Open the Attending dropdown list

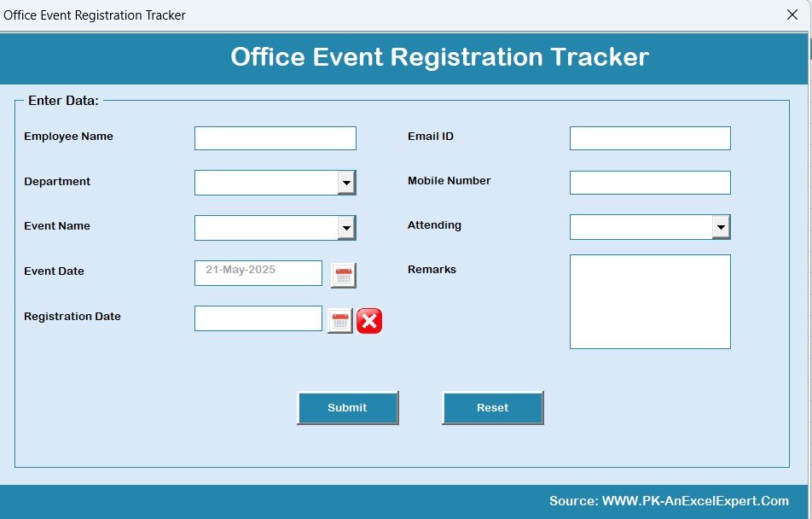(x=721, y=227)
